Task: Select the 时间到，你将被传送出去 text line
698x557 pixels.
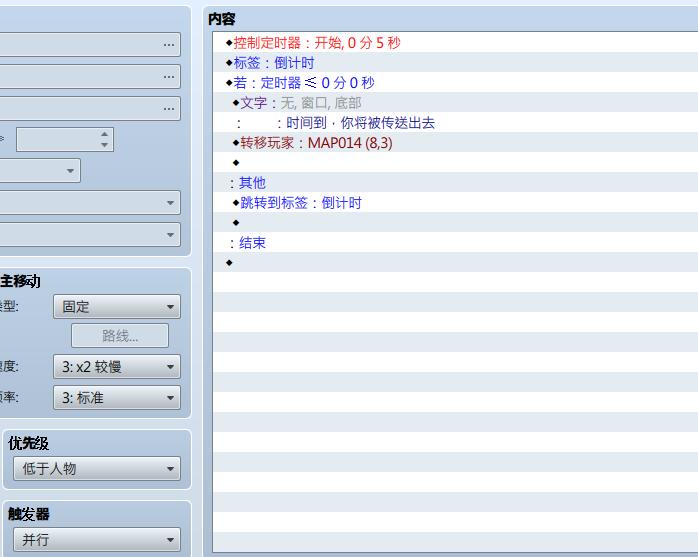Action: click(455, 123)
